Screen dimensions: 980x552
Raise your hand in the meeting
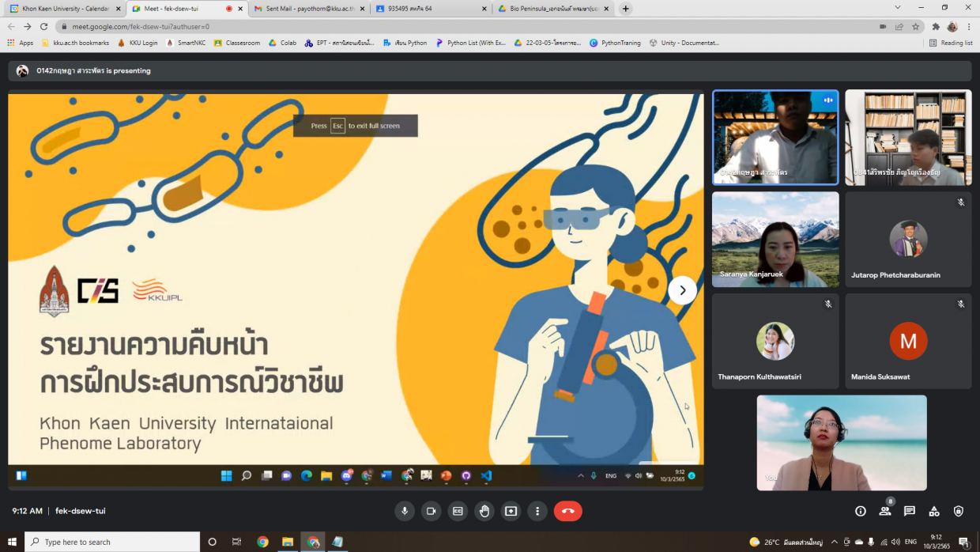pos(484,511)
